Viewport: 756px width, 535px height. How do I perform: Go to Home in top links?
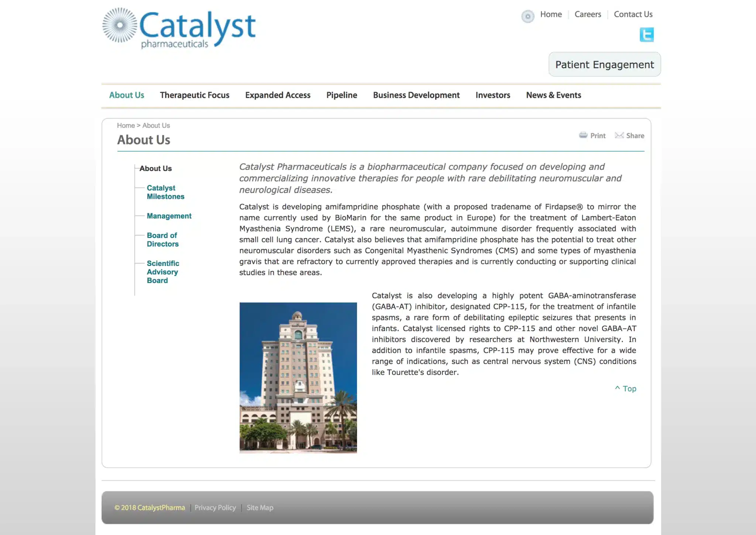[x=551, y=14]
